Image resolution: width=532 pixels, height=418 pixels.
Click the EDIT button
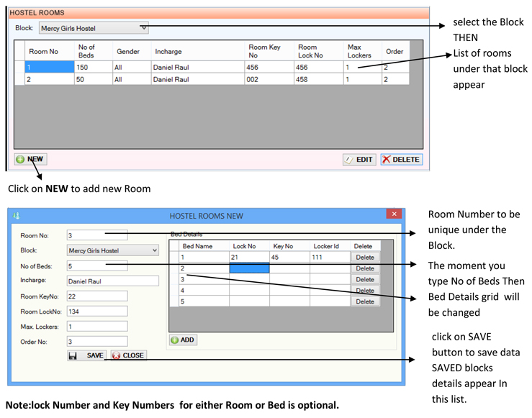tap(359, 159)
